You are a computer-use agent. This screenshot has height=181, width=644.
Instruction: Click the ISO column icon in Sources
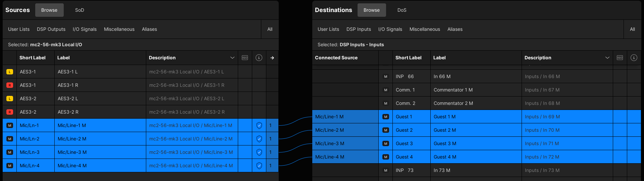[x=245, y=58]
